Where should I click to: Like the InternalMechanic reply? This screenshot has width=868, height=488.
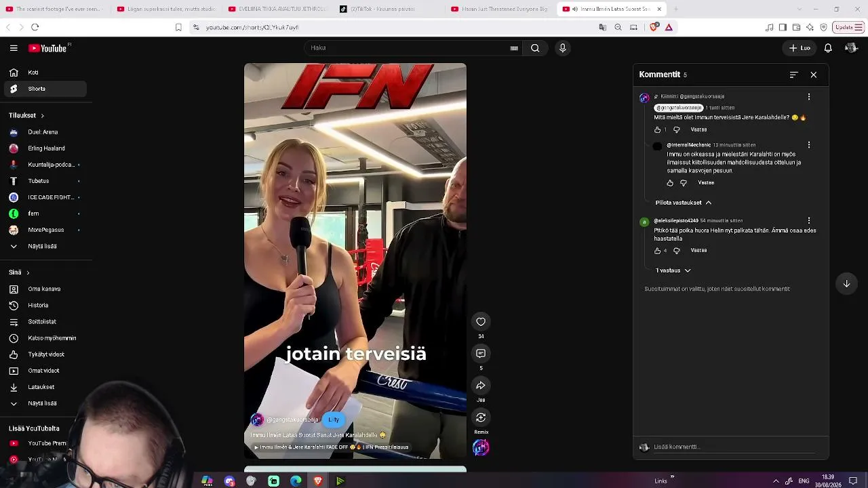coord(670,183)
